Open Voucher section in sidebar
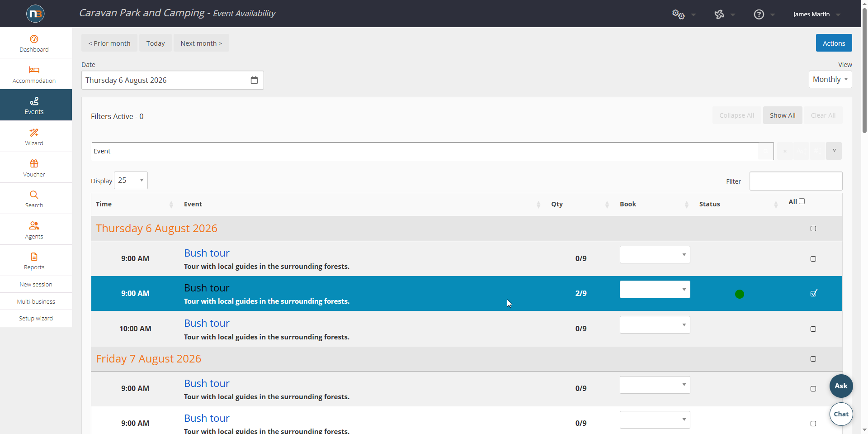868x434 pixels. pyautogui.click(x=36, y=168)
